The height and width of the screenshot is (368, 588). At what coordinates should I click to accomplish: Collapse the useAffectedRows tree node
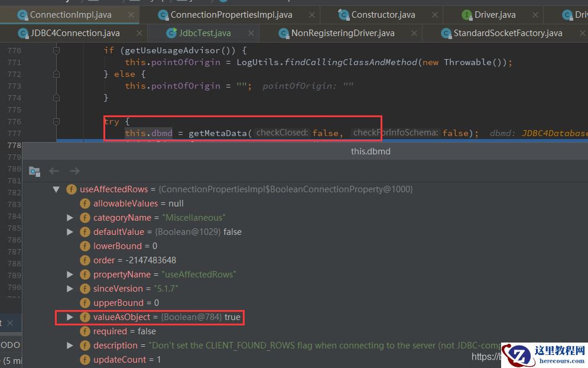point(56,189)
